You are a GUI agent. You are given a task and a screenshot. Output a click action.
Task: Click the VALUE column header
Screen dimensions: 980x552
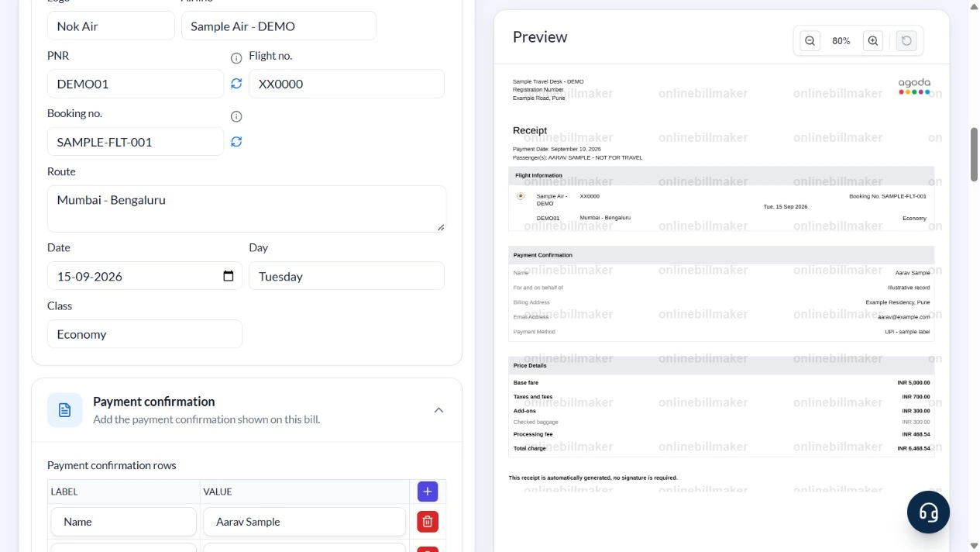pyautogui.click(x=218, y=492)
